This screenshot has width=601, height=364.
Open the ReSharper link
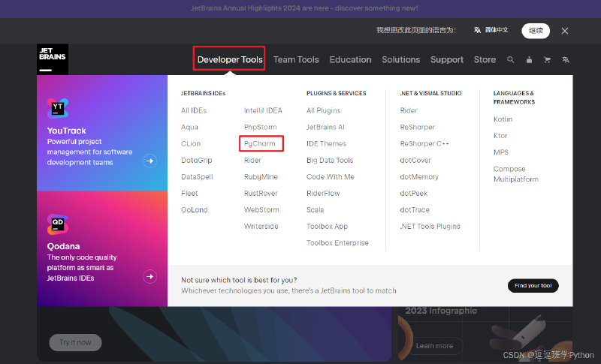(418, 127)
